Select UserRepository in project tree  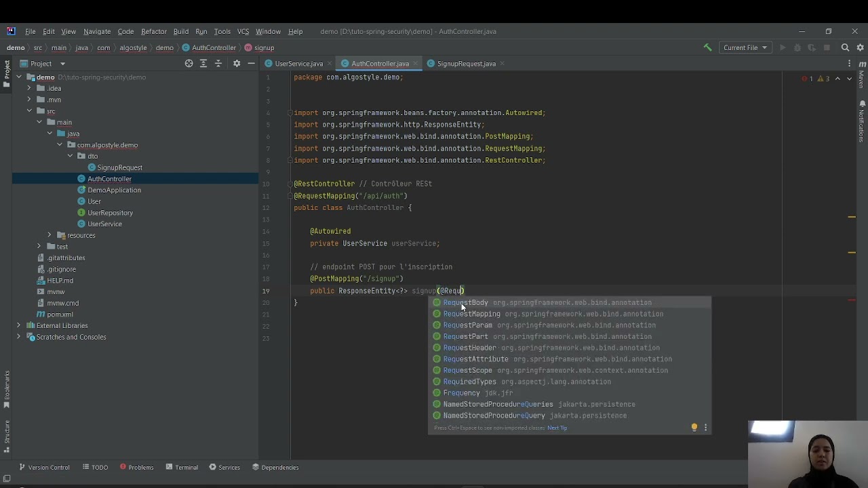click(x=110, y=213)
